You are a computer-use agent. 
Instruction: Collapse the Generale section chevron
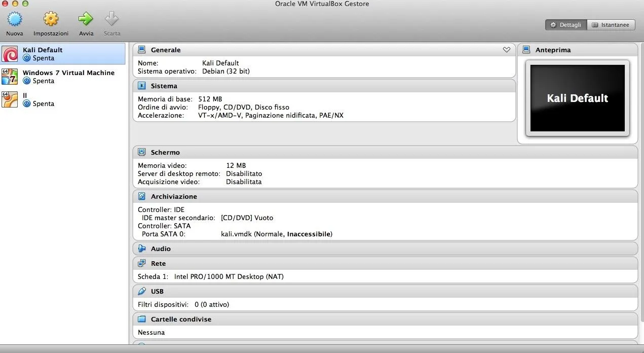coord(506,50)
